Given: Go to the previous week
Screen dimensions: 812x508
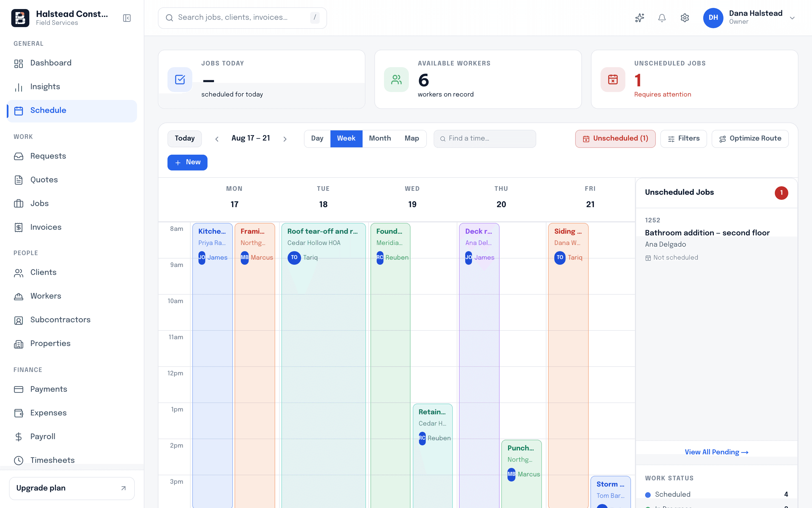Looking at the screenshot, I should pyautogui.click(x=217, y=139).
